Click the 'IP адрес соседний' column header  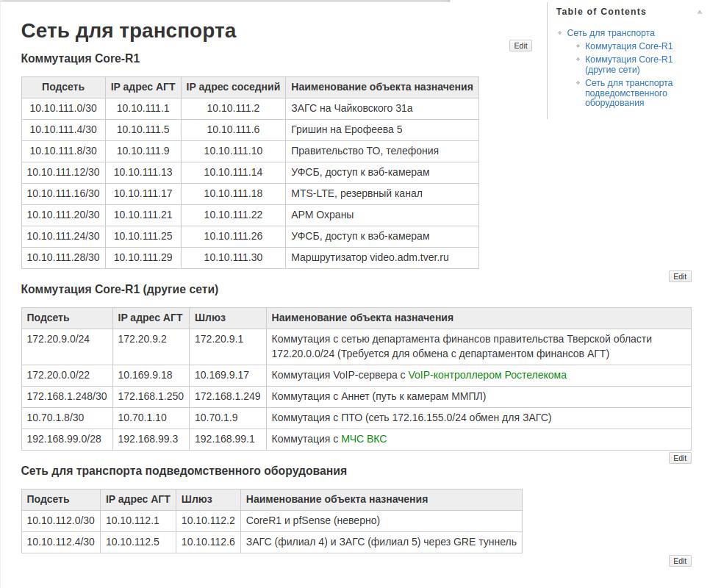233,87
